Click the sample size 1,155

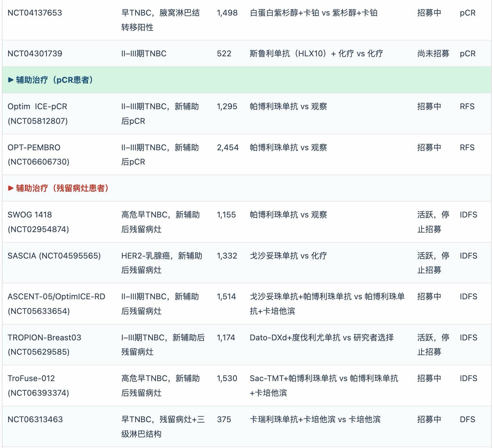pyautogui.click(x=226, y=215)
